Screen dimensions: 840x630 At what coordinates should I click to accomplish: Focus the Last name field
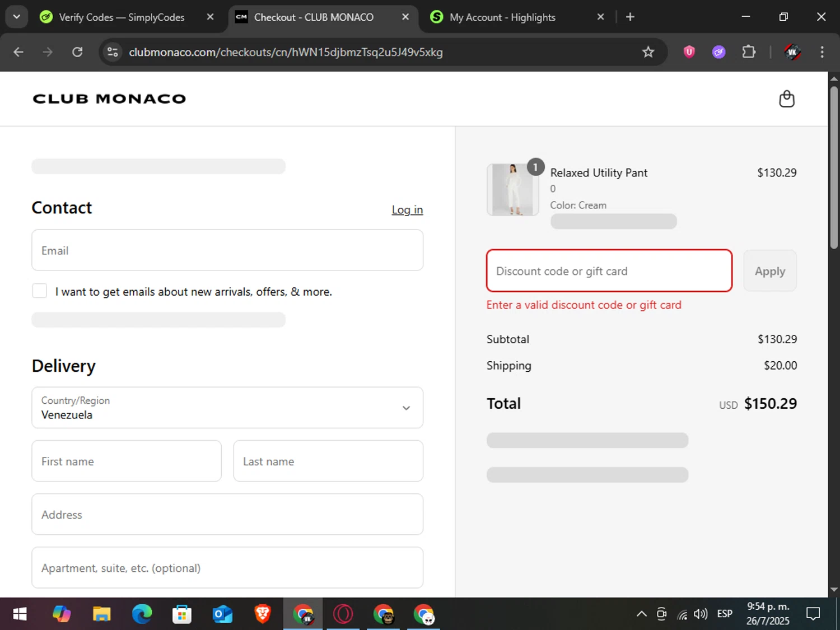(328, 461)
